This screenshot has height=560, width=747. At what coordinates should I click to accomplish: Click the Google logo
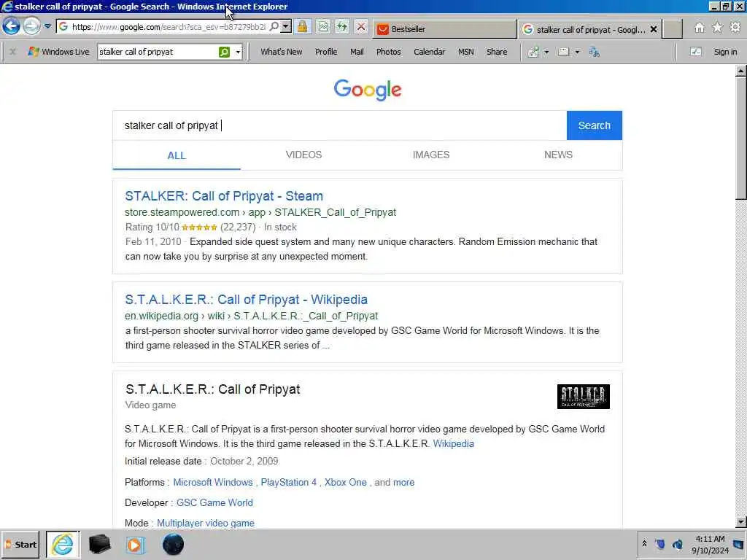368,90
